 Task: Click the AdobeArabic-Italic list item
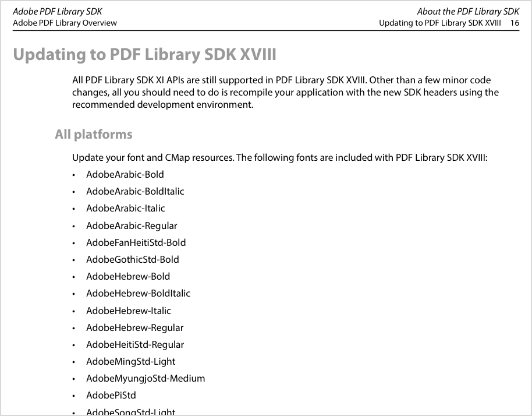[126, 209]
